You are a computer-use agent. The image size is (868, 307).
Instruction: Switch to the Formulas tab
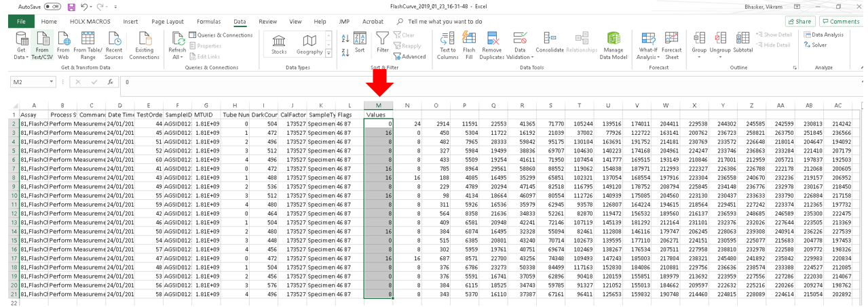pyautogui.click(x=208, y=22)
